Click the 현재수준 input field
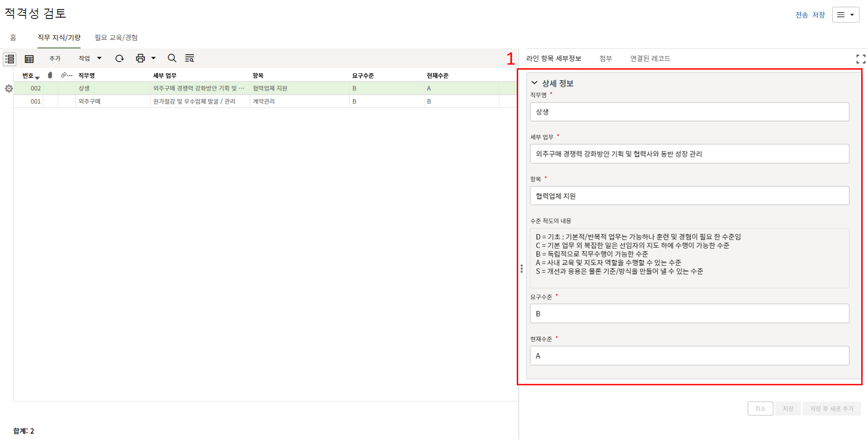 tap(689, 356)
